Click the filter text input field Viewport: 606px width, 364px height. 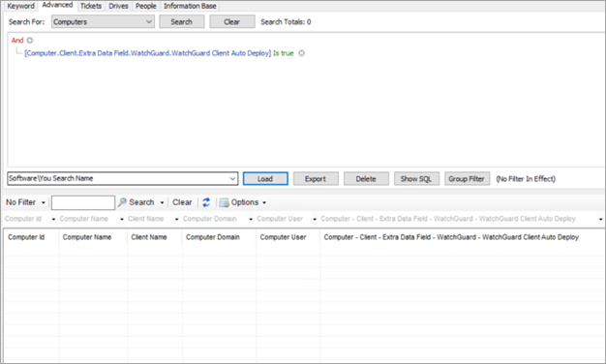pos(83,202)
